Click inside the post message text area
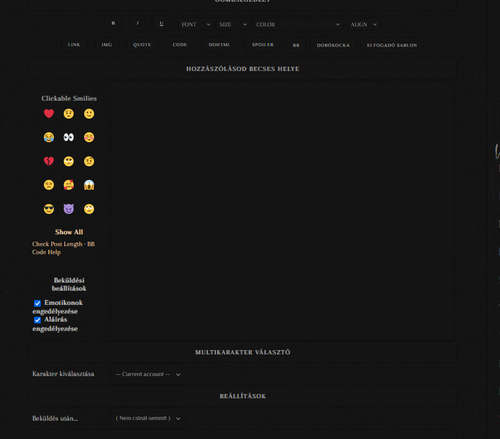The width and height of the screenshot is (500, 439). pyautogui.click(x=282, y=211)
